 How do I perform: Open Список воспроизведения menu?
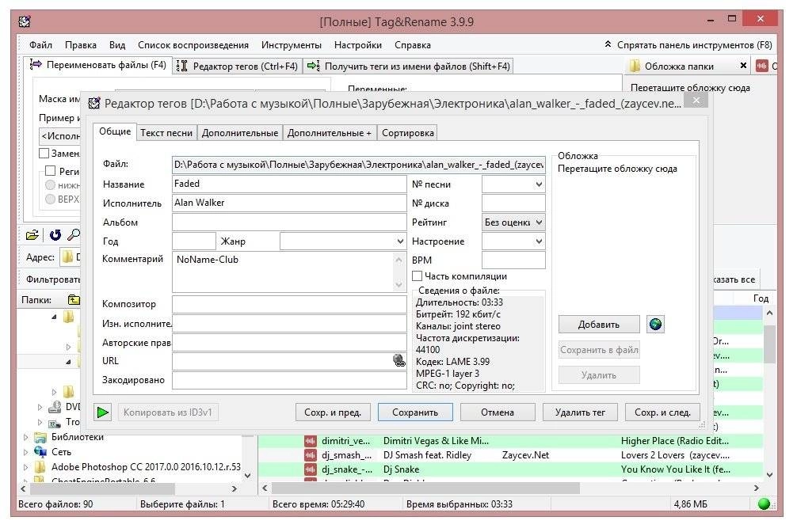click(193, 44)
